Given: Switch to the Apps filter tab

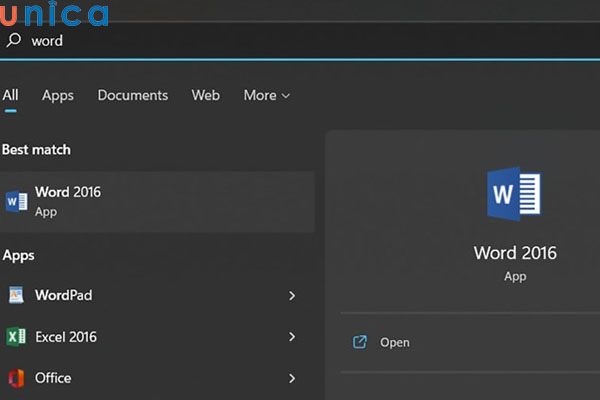Looking at the screenshot, I should 58,95.
